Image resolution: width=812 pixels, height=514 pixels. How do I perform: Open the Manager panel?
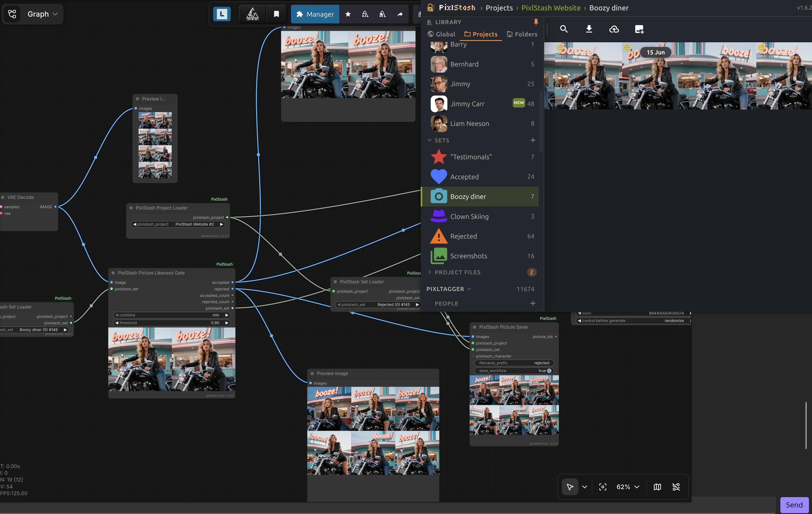pyautogui.click(x=315, y=14)
